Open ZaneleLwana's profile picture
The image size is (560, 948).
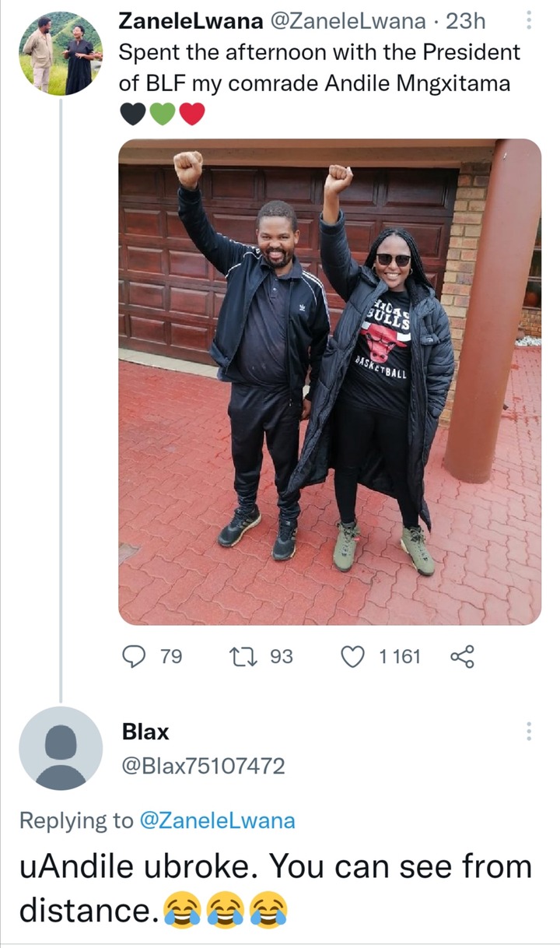61,53
